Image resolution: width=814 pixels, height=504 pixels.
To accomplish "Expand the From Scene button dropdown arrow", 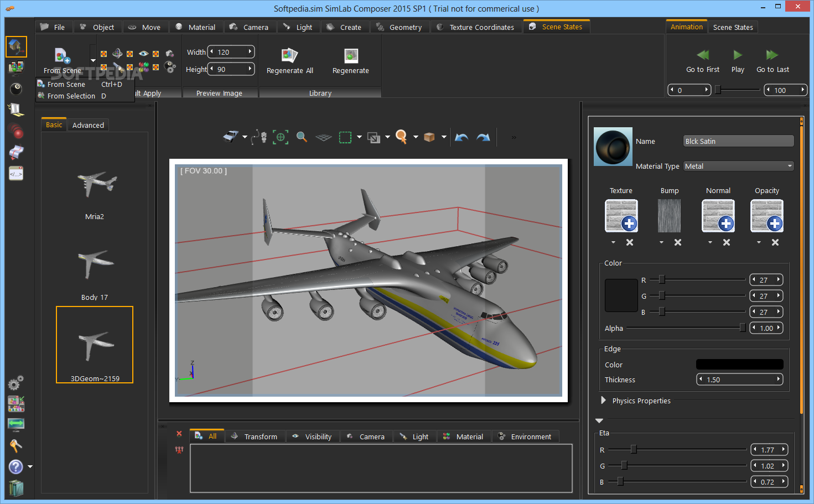I will click(x=93, y=60).
